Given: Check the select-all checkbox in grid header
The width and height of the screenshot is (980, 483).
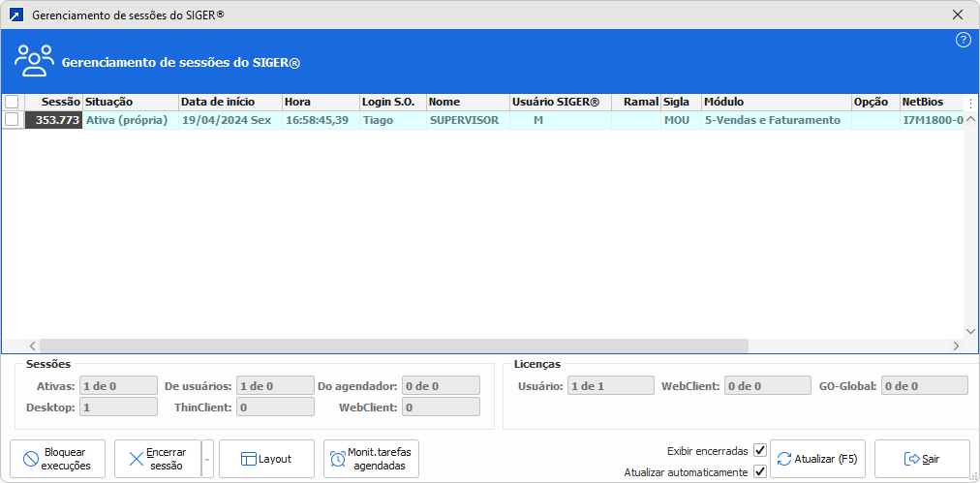Looking at the screenshot, I should [x=12, y=102].
